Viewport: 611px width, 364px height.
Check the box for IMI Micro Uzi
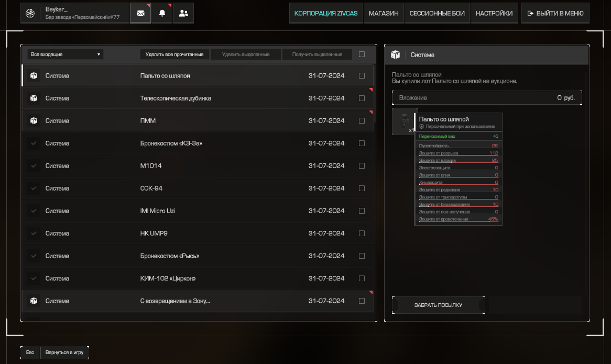click(362, 211)
